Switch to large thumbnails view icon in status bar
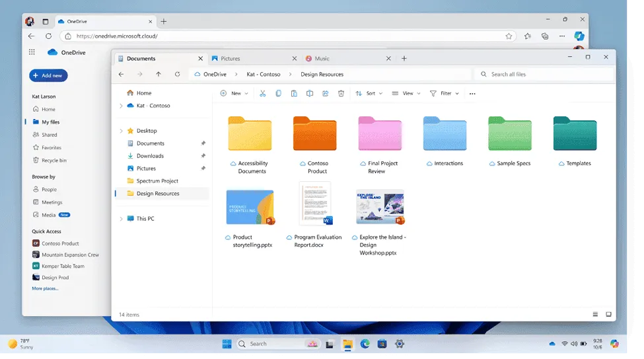This screenshot has height=359, width=644. point(609,315)
